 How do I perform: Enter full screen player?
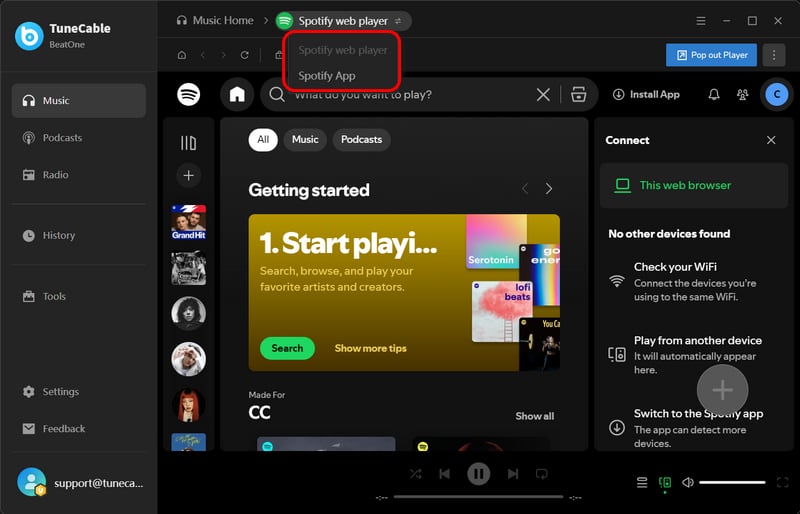coord(782,482)
